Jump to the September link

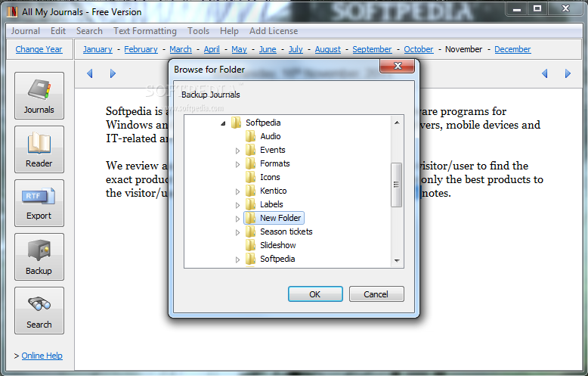372,49
